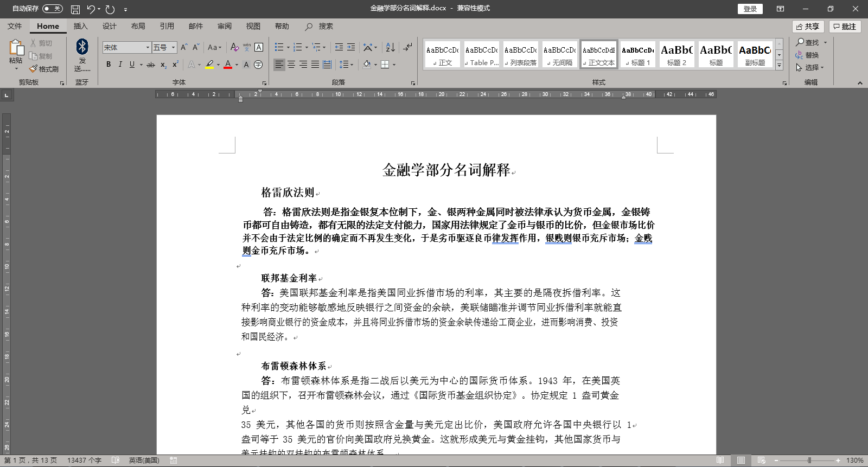Toggle strikethrough formatting
Screen dimensions: 868x467
(x=151, y=65)
